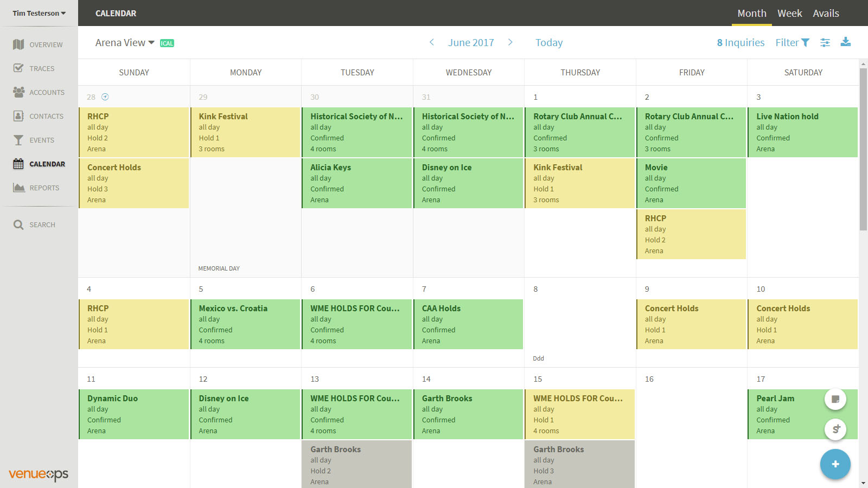
Task: Open the Alicia Keys event on Tuesday
Action: (x=356, y=183)
